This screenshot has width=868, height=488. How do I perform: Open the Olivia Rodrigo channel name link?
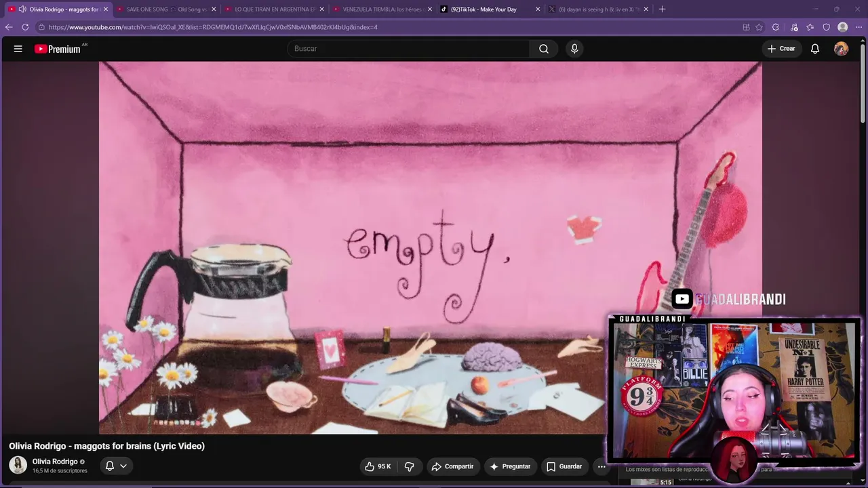click(55, 462)
